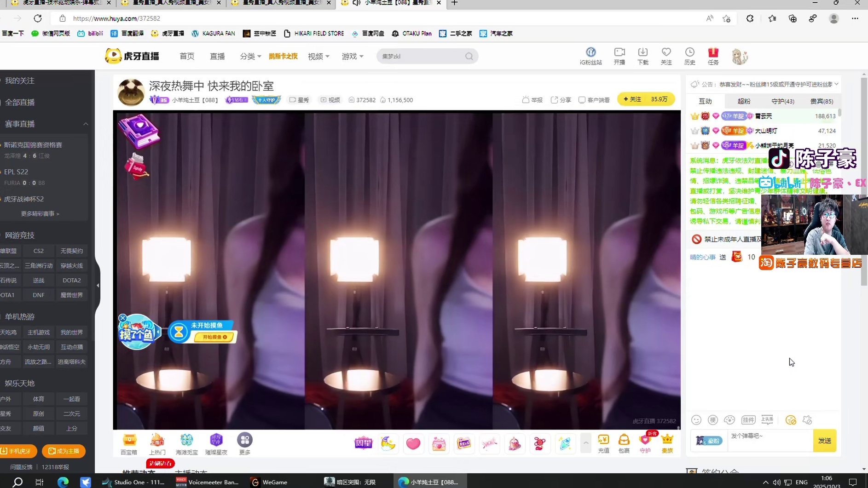
Task: Open the emoji smiley picker in chat
Action: coord(696,420)
